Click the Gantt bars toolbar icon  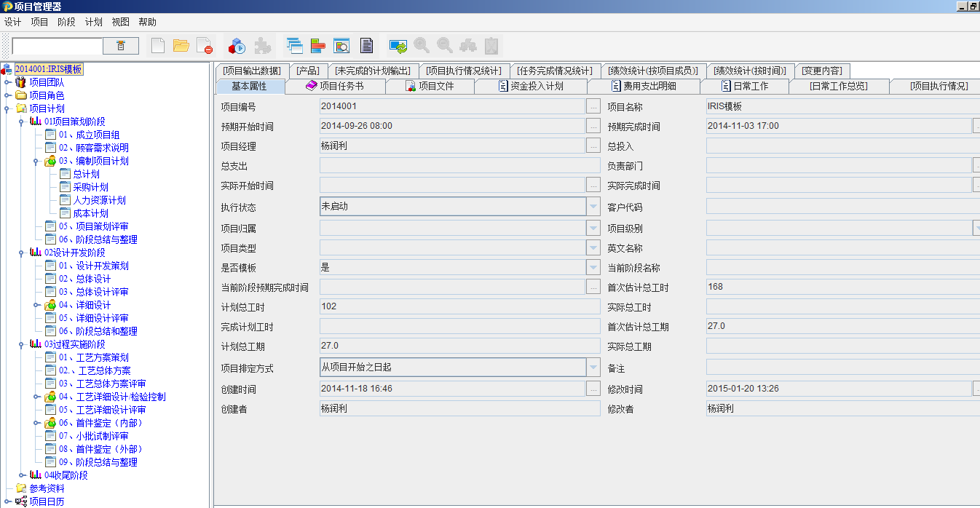point(317,46)
